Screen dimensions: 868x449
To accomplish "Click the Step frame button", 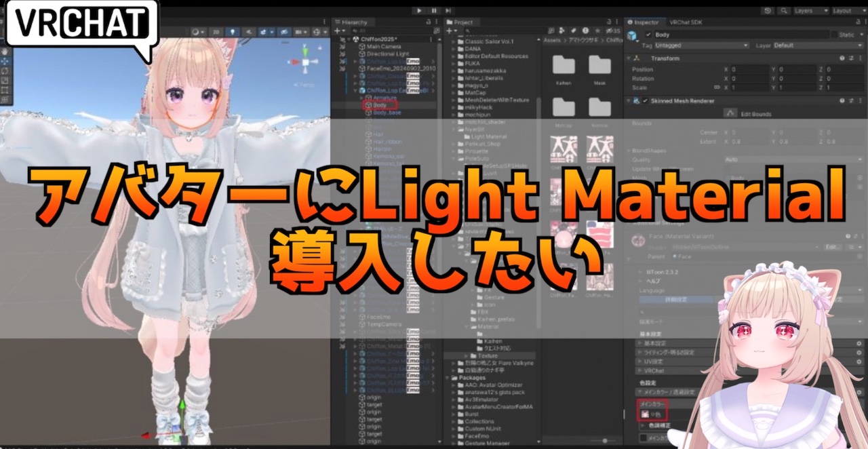I will 448,11.
